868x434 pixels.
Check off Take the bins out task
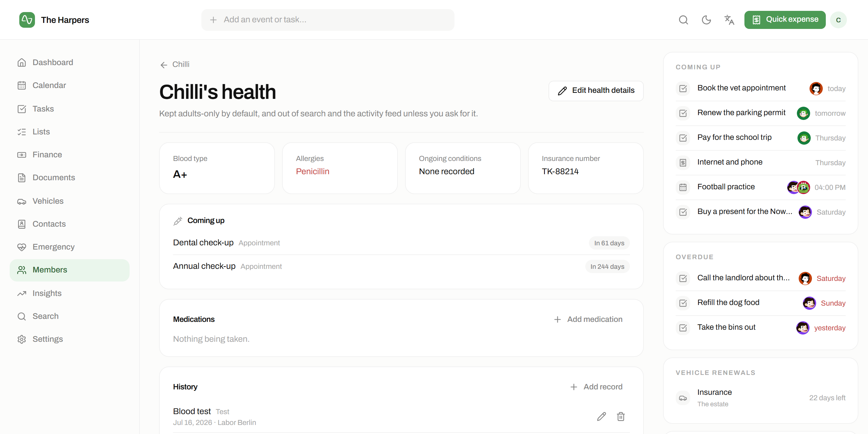(683, 328)
